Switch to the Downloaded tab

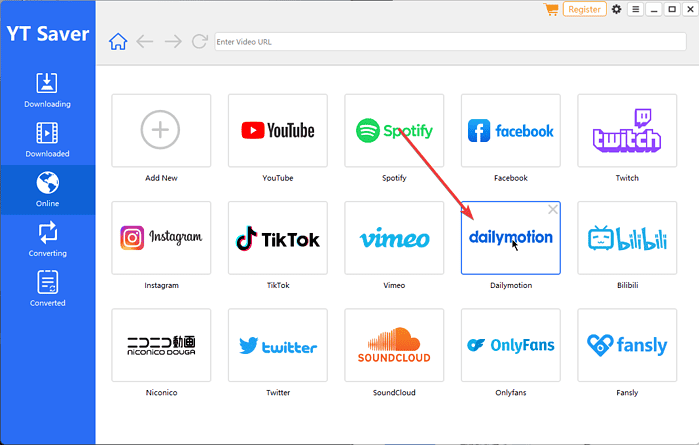[x=47, y=139]
